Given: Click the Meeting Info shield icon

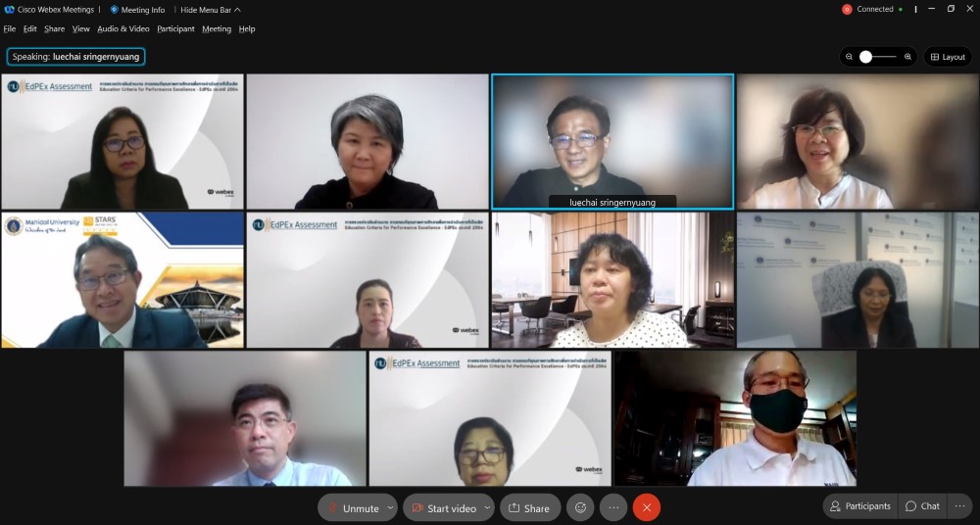Looking at the screenshot, I should [115, 10].
